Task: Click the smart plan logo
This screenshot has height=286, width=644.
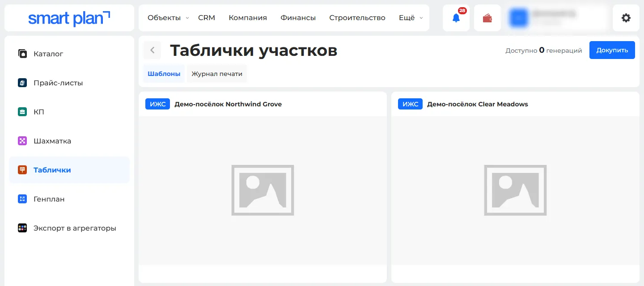Action: pyautogui.click(x=69, y=18)
